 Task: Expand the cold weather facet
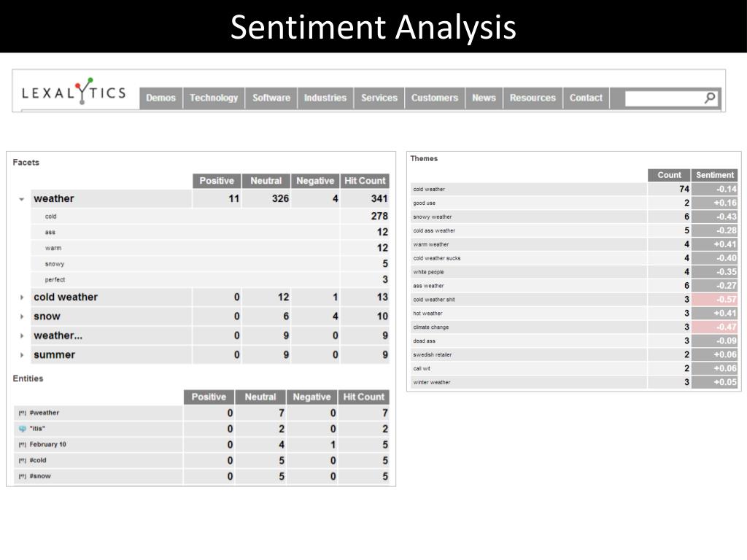22,297
